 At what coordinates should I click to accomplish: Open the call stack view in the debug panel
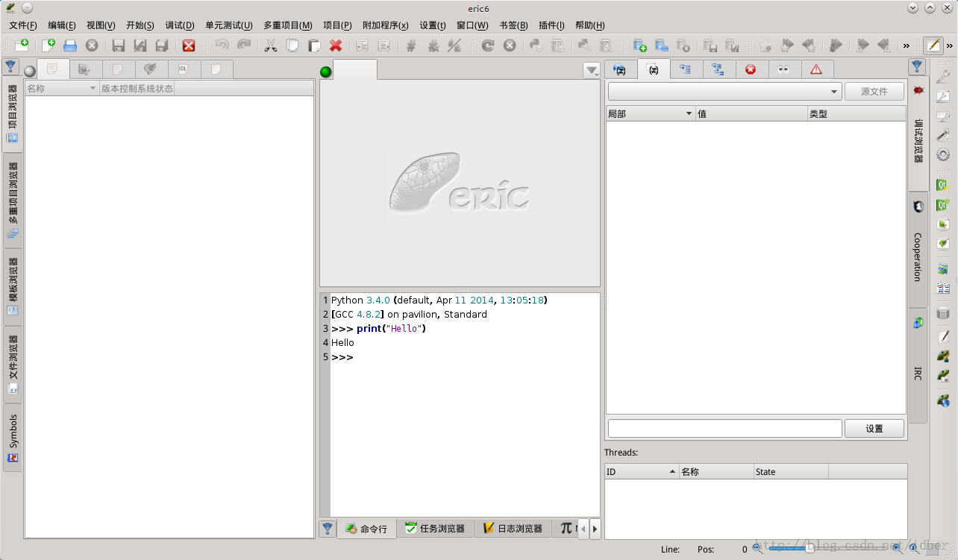click(685, 69)
